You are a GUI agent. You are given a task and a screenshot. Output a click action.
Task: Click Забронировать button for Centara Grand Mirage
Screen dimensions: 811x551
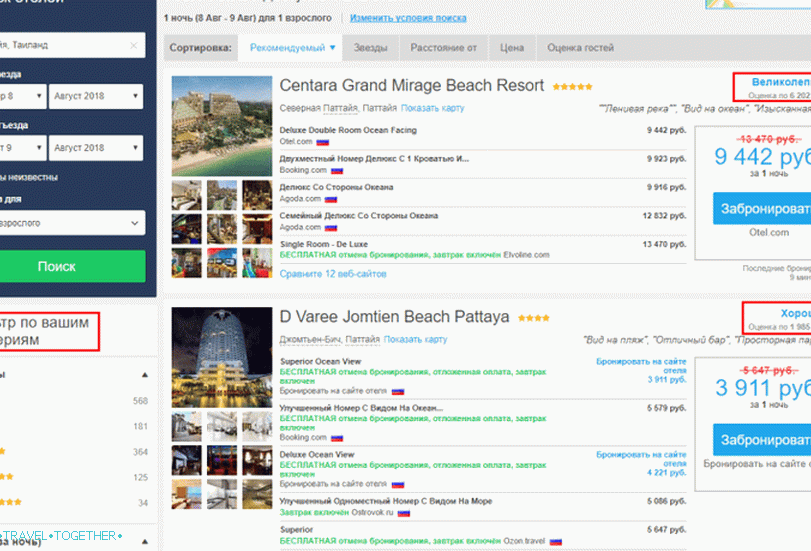tap(762, 209)
